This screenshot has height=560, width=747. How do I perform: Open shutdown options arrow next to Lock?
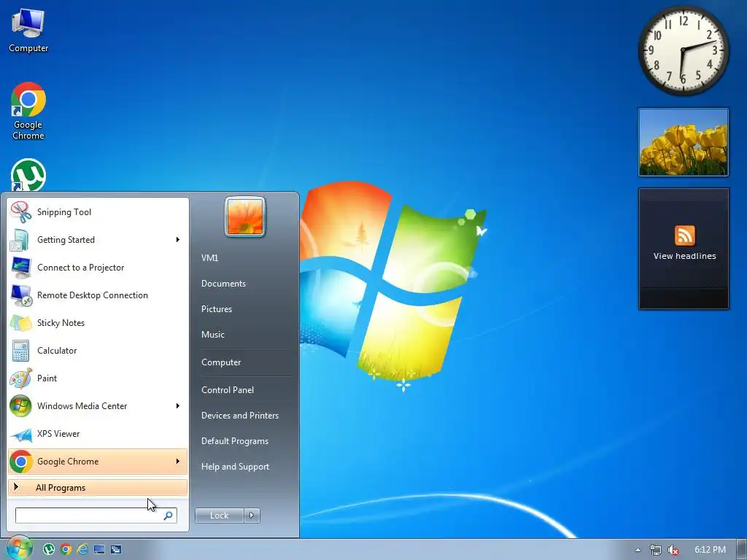click(x=252, y=516)
